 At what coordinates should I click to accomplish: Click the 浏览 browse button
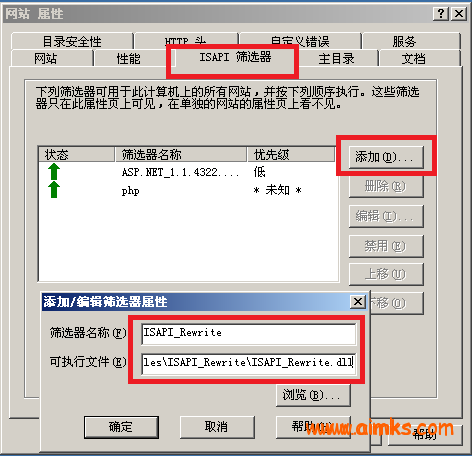point(313,395)
